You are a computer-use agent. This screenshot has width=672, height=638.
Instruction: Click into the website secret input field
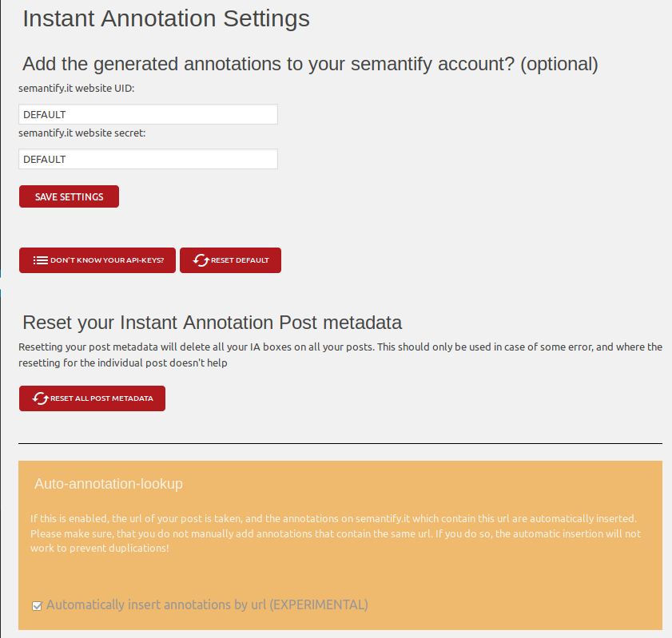click(148, 159)
